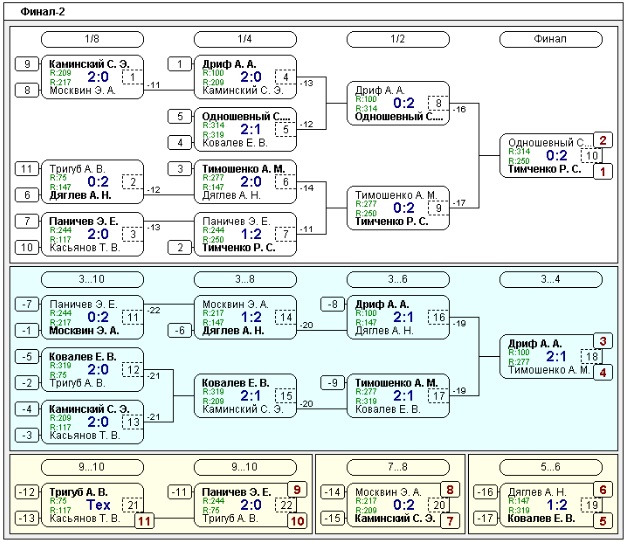Image resolution: width=626 pixels, height=542 pixels.
Task: Click seed box 2 beside Тимченко in 1/4
Action: coord(180,247)
